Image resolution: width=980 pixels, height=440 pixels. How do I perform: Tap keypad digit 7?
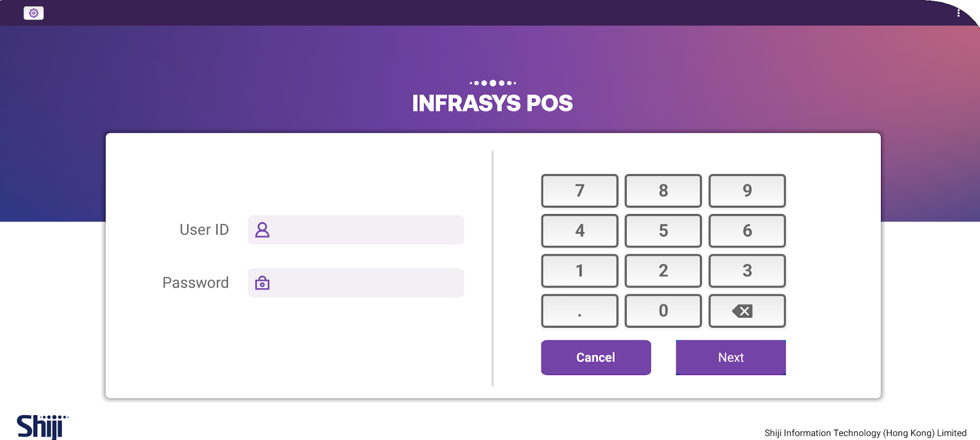(579, 191)
